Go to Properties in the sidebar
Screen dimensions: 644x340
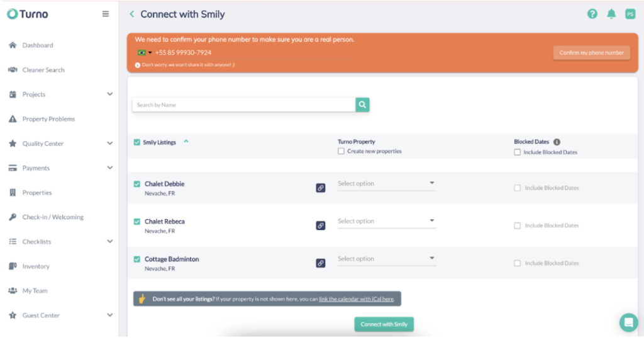[37, 193]
